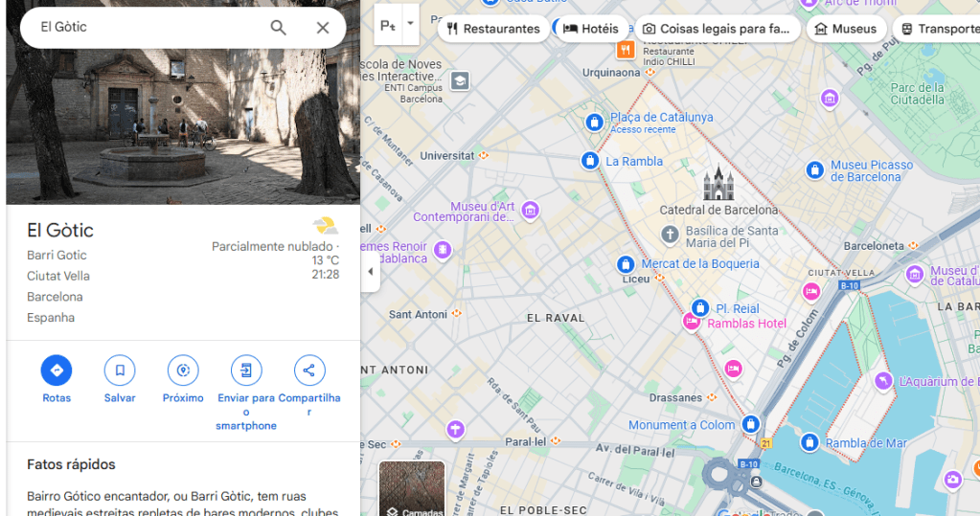
Task: Clear the El Gòtic search with X
Action: pos(323,28)
